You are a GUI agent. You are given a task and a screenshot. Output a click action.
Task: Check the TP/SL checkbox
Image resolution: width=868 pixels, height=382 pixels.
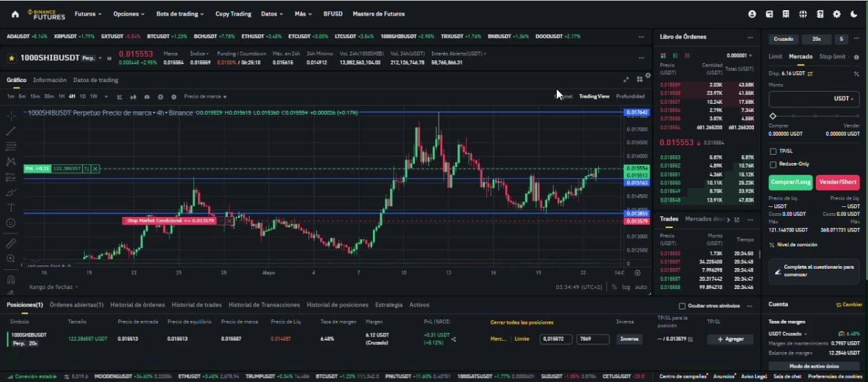[x=773, y=151]
